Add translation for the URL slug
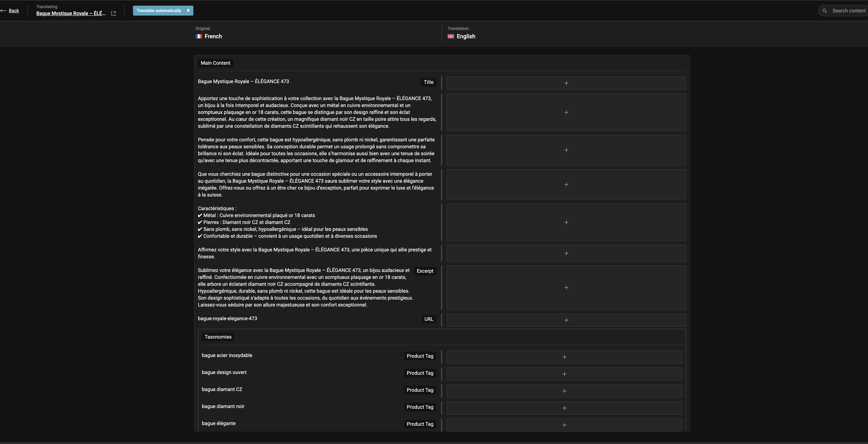Image resolution: width=868 pixels, height=444 pixels. point(566,320)
